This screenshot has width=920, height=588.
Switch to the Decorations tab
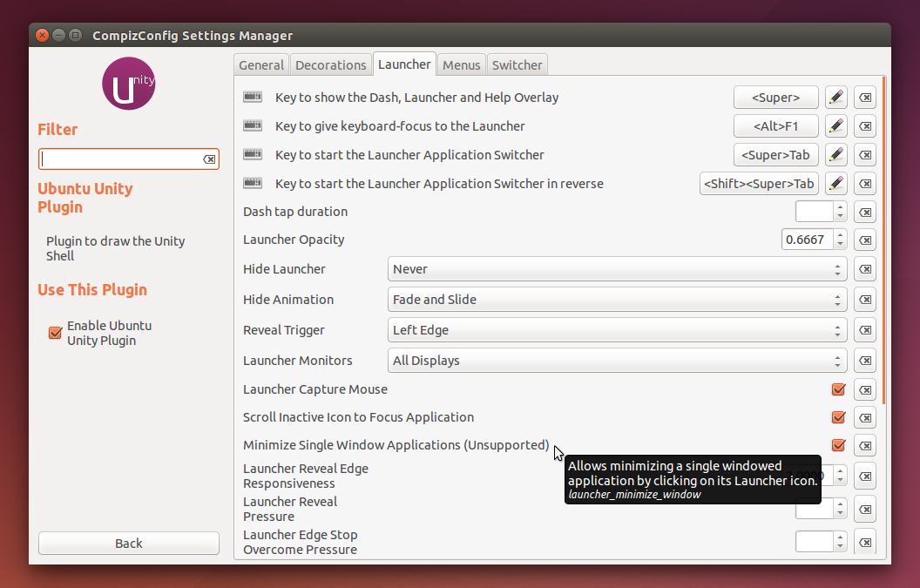(331, 65)
